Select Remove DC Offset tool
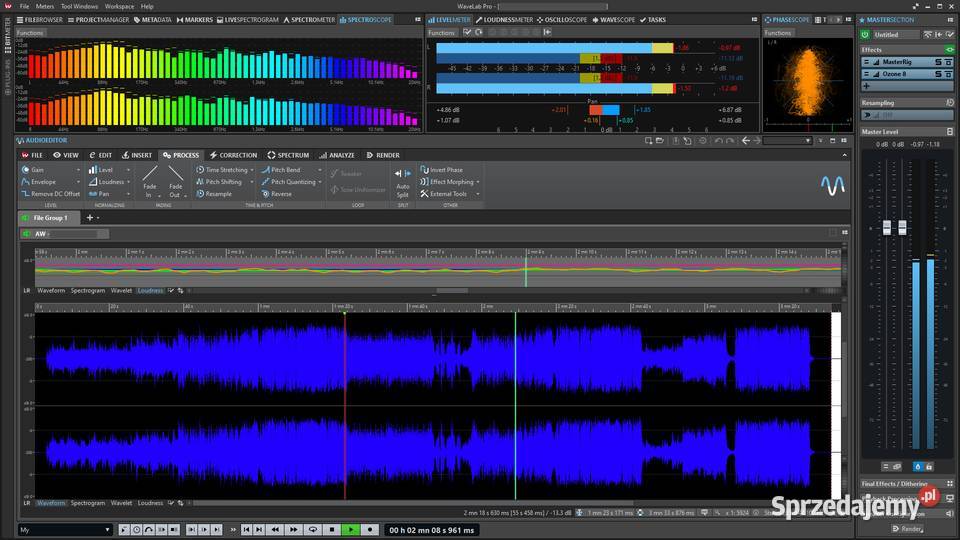 coord(55,194)
